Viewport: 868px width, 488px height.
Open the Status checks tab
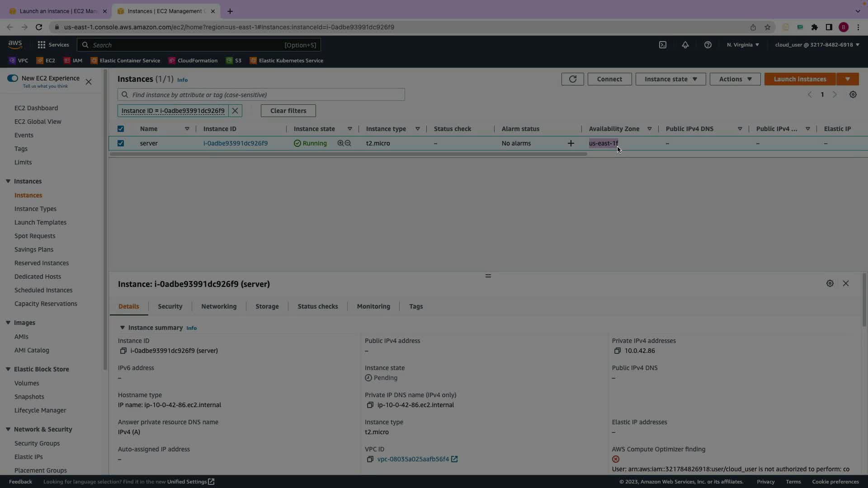(x=317, y=306)
